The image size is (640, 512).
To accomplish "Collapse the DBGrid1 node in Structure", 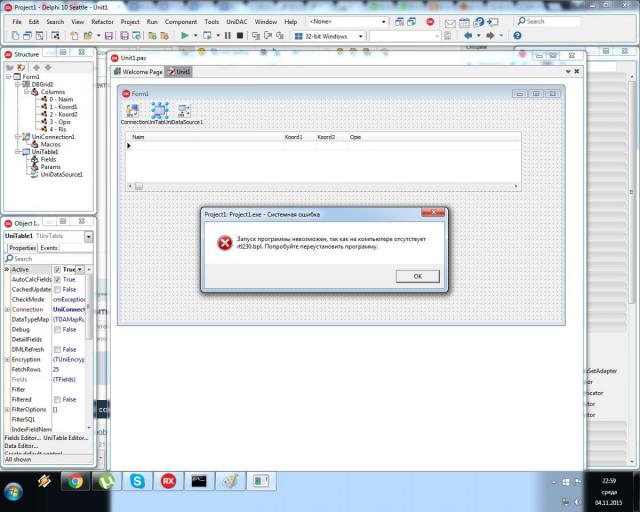I will [17, 84].
